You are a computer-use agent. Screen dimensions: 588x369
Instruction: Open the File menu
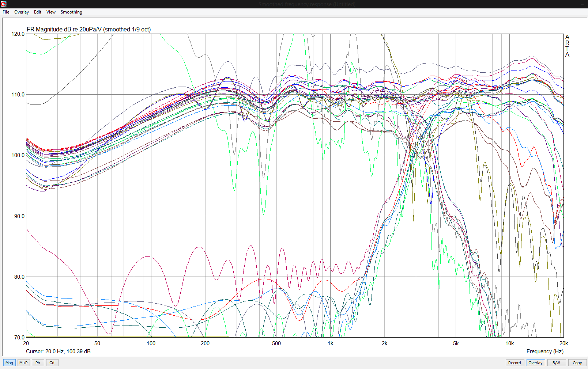(x=6, y=12)
